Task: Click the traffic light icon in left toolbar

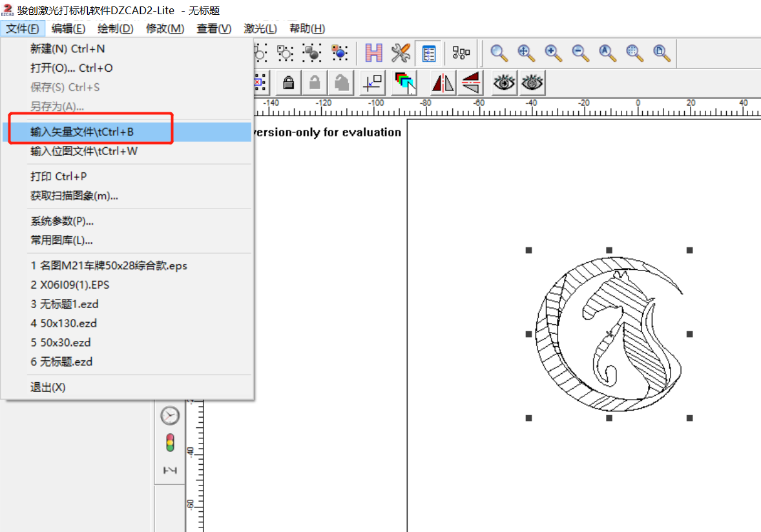Action: [x=170, y=443]
